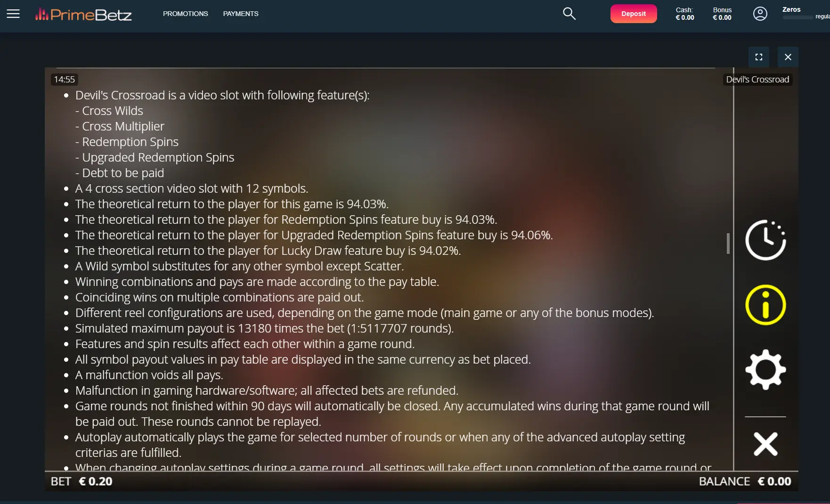The width and height of the screenshot is (830, 504).
Task: Click the PrimeBetz logo
Action: tap(83, 15)
